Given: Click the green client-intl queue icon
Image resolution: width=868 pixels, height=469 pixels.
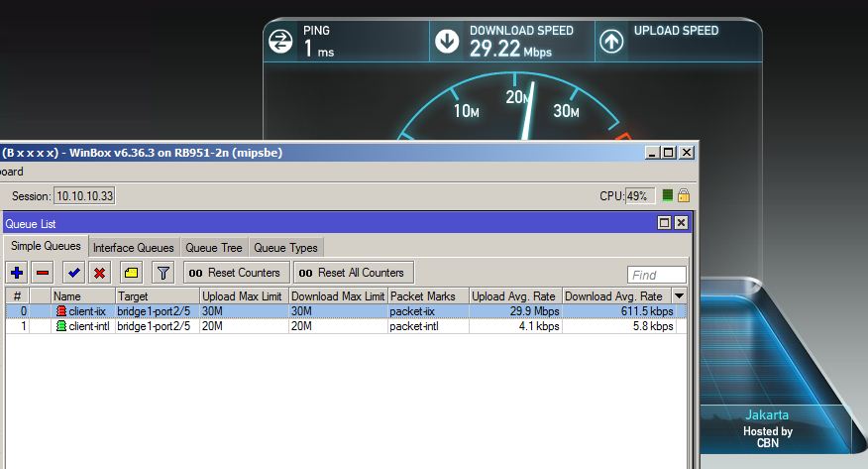Looking at the screenshot, I should pos(60,326).
